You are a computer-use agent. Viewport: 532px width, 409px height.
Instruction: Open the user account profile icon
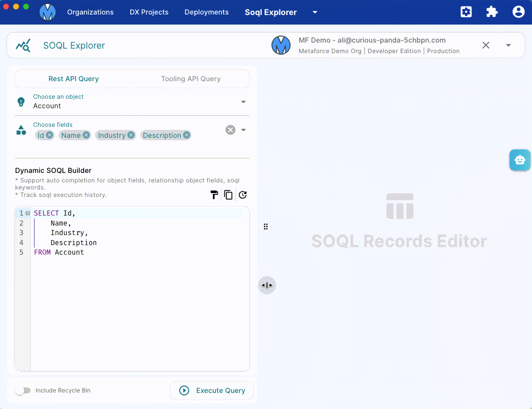[x=518, y=12]
